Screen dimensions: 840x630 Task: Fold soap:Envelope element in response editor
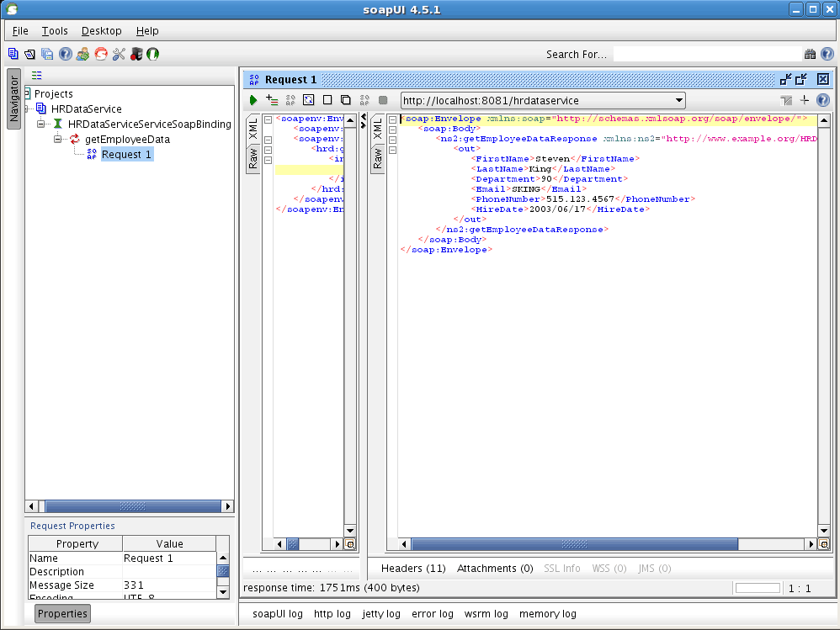coord(393,119)
